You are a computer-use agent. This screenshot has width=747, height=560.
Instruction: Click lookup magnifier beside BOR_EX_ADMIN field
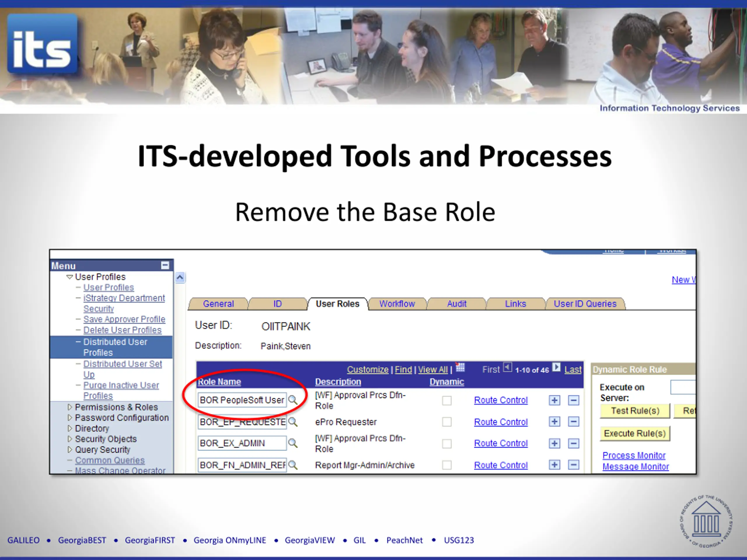coord(293,443)
